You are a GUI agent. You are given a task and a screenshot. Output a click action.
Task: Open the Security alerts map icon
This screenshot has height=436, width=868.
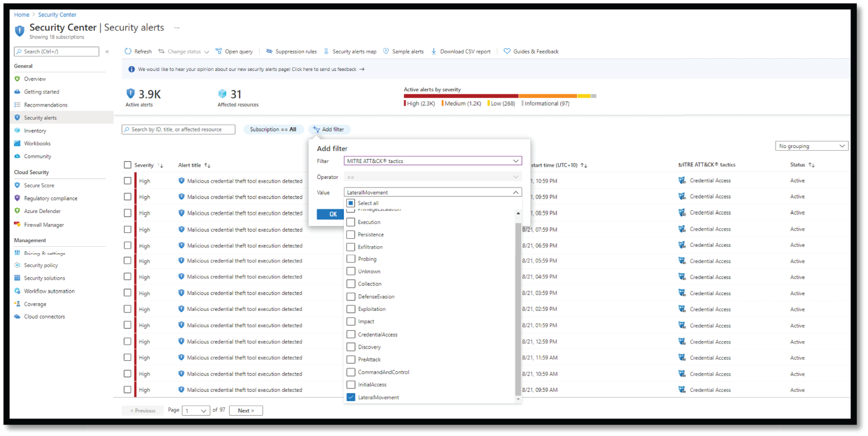[x=326, y=51]
